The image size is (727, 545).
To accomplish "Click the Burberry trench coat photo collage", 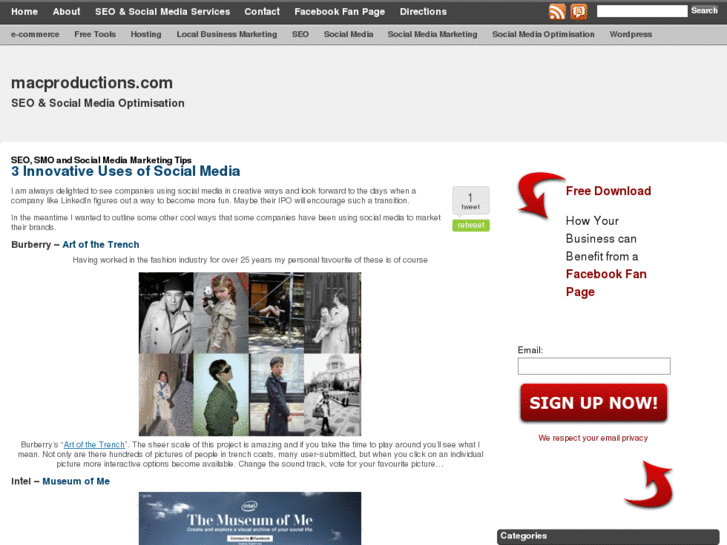I will tap(250, 354).
